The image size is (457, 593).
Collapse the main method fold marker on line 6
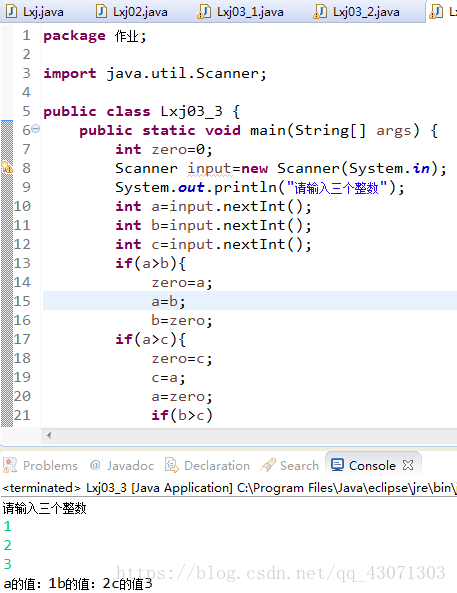coord(36,129)
